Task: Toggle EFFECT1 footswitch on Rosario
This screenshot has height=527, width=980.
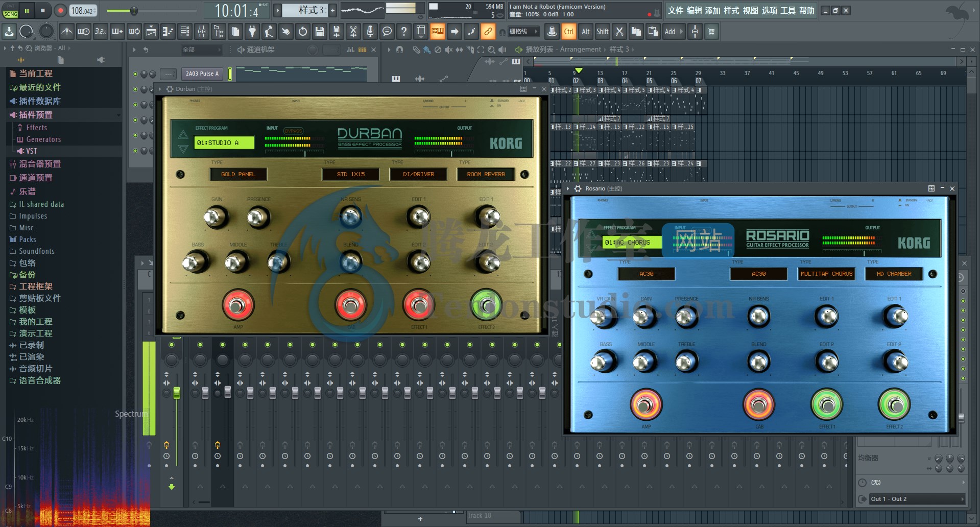Action: tap(827, 404)
